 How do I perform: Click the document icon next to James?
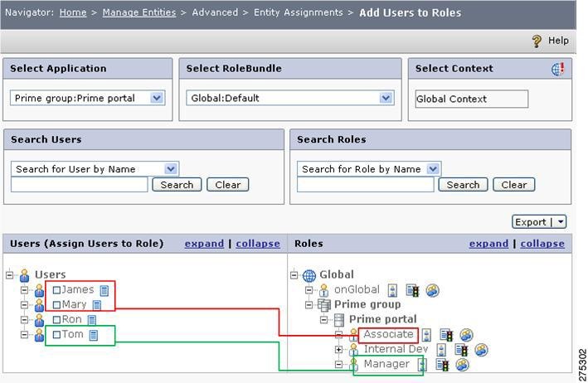pyautogui.click(x=104, y=290)
